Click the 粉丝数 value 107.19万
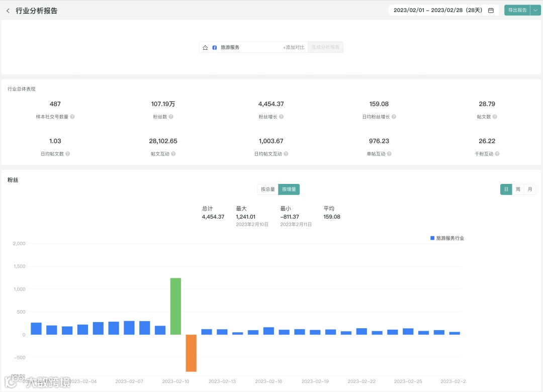The height and width of the screenshot is (392, 543). click(x=163, y=104)
